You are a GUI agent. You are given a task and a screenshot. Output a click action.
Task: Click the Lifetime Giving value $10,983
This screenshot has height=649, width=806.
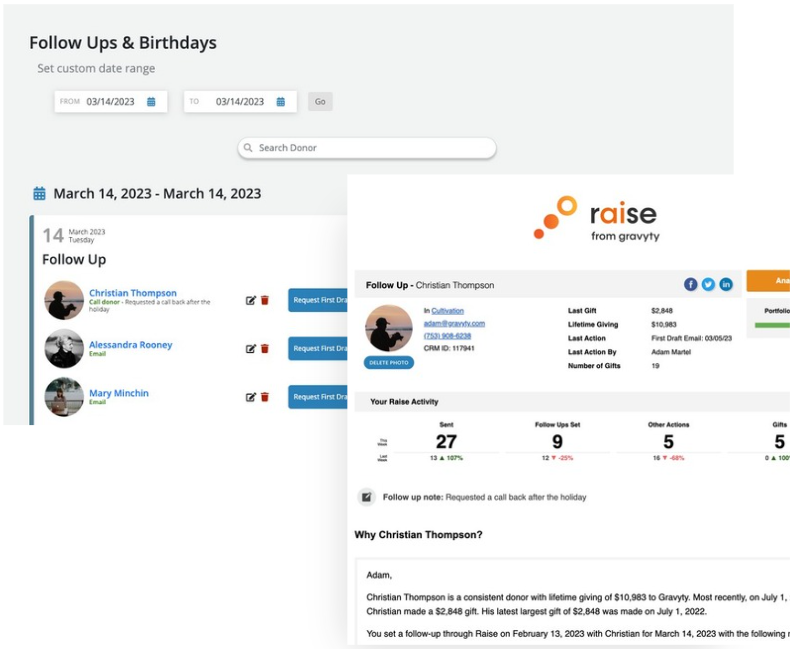(x=664, y=325)
